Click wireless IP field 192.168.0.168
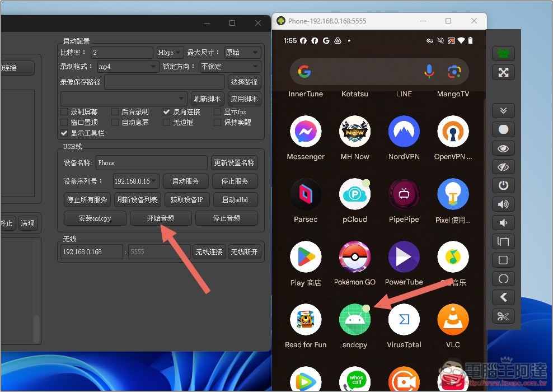This screenshot has height=392, width=553. click(x=92, y=252)
